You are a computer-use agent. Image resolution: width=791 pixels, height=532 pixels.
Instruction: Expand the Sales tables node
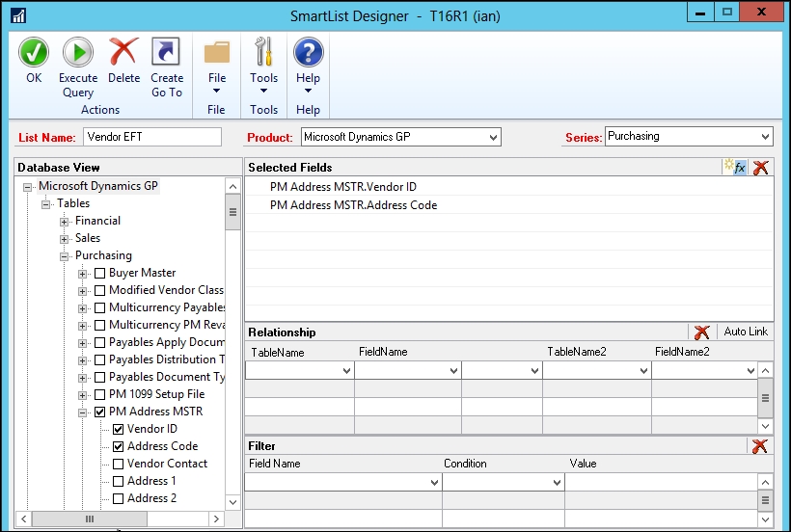[x=64, y=239]
